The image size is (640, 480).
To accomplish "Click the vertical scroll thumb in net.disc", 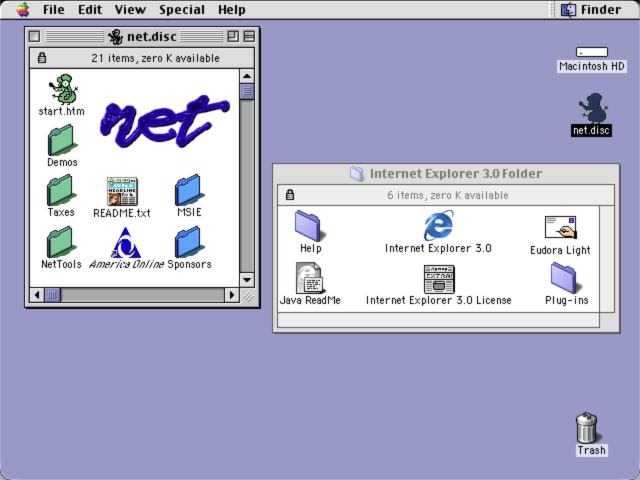I will click(x=247, y=91).
